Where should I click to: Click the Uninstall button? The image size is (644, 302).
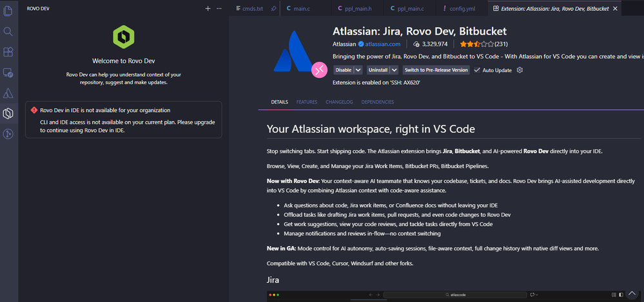point(378,70)
